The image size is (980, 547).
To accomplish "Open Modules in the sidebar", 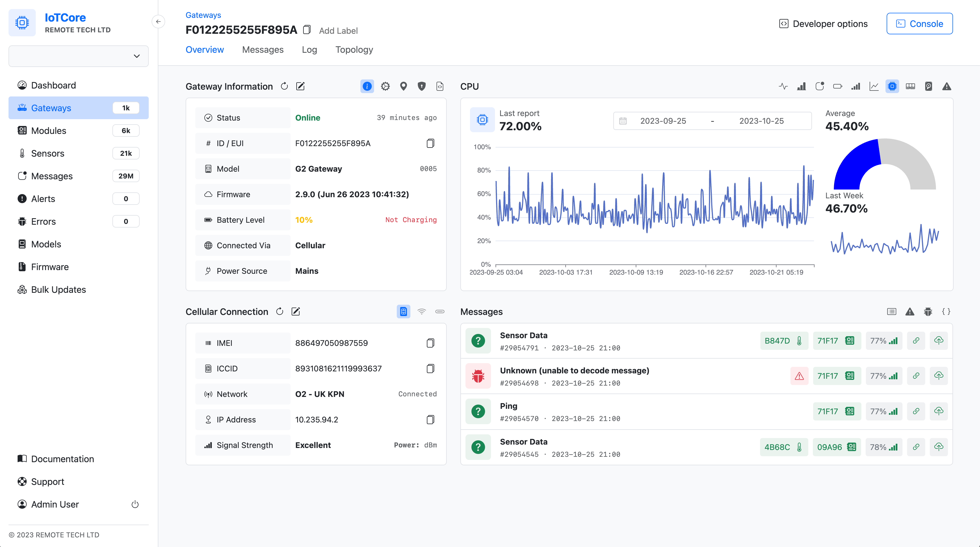I will click(x=79, y=131).
